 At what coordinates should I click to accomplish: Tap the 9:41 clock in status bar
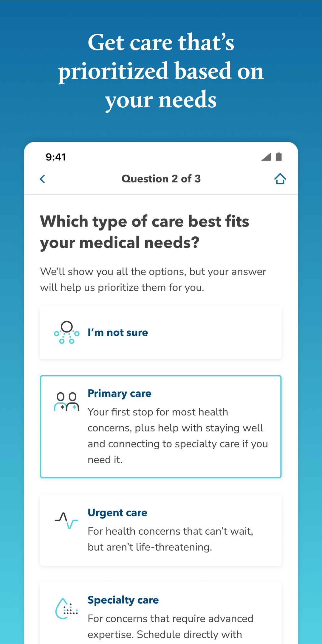click(56, 157)
